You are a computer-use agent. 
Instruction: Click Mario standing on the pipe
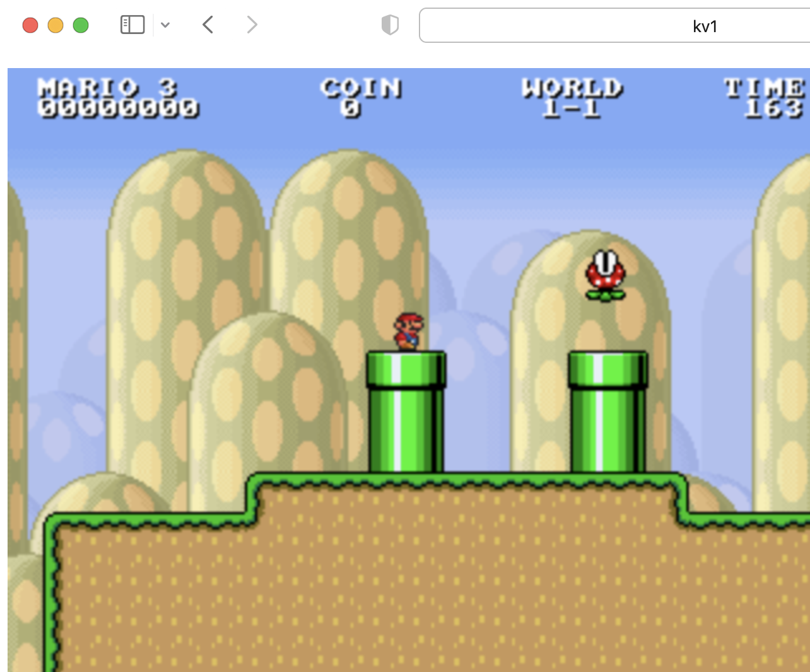point(409,332)
